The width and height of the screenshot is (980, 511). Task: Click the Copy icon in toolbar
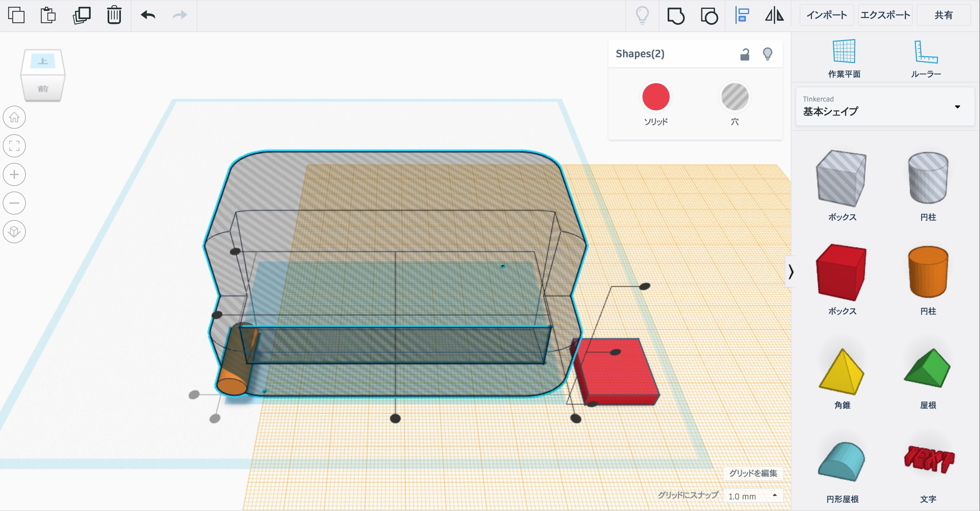[16, 15]
